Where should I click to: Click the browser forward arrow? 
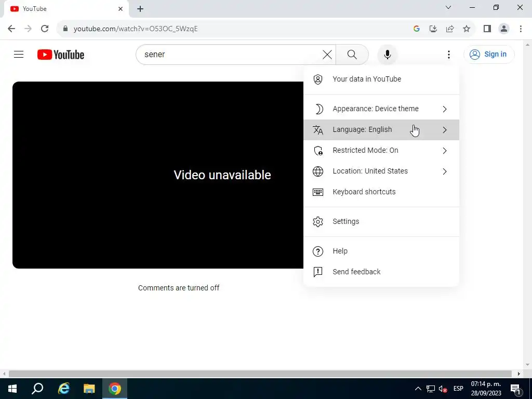[28, 29]
